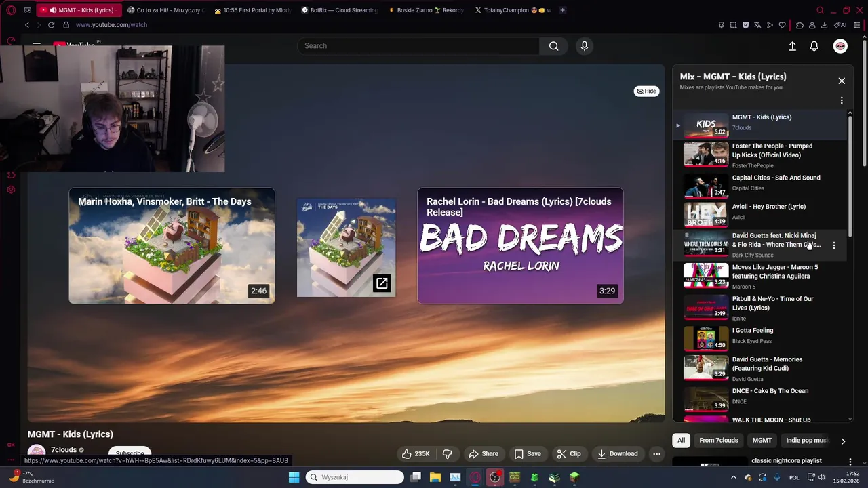The height and width of the screenshot is (488, 868).
Task: Open external link icon on The Days card
Action: coord(382,283)
